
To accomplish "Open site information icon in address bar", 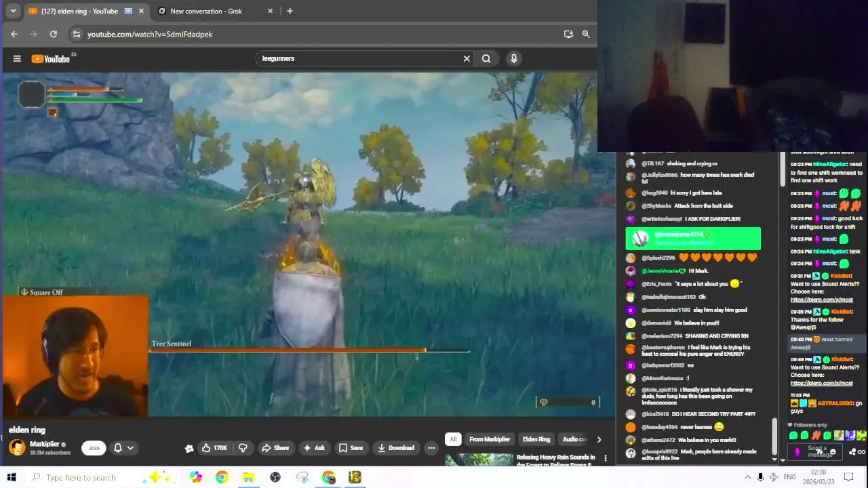I will coord(77,34).
